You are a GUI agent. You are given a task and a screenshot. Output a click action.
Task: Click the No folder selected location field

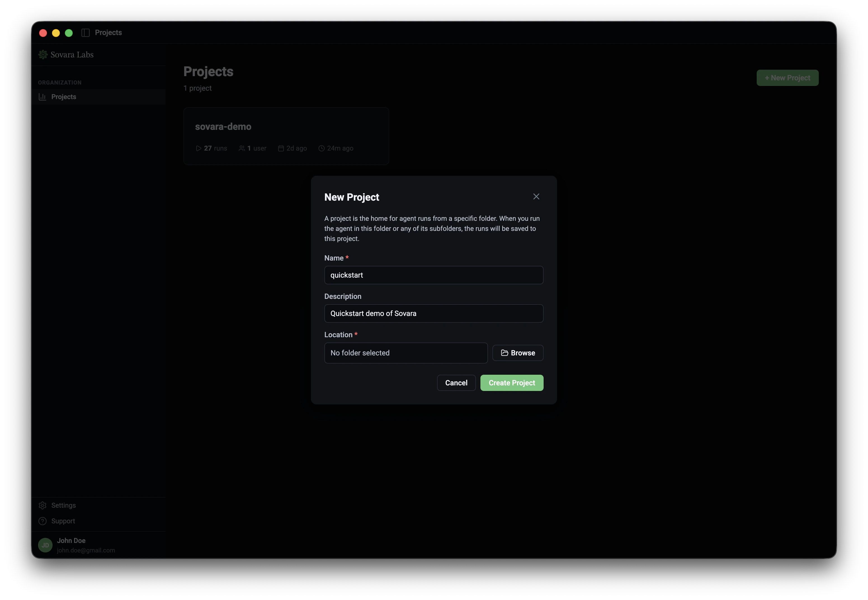coord(406,353)
